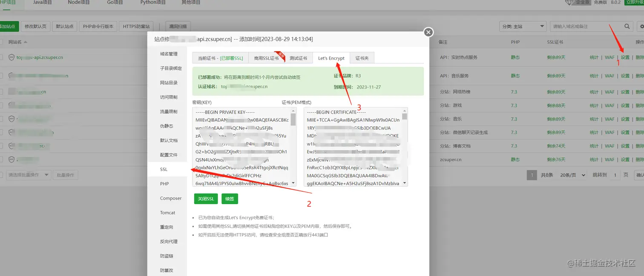
Task: Click the up arrow of the 密钥(KEY) scrollbar
Action: tap(293, 110)
